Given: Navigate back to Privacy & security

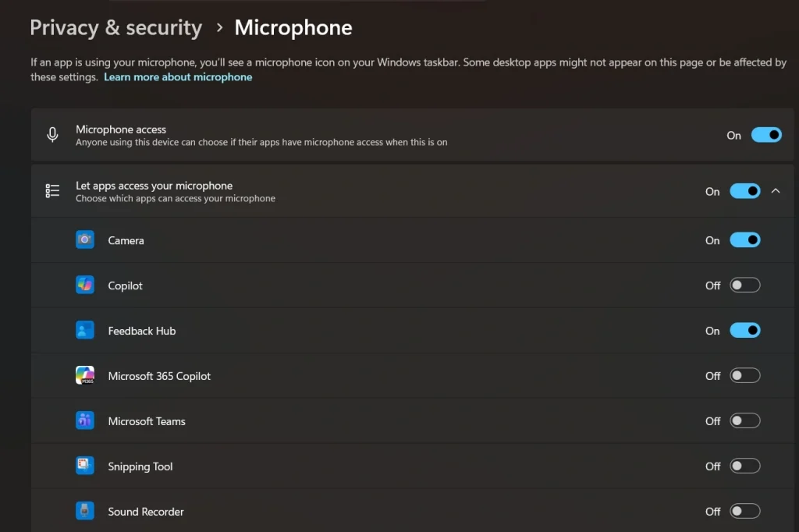Looking at the screenshot, I should (x=115, y=27).
